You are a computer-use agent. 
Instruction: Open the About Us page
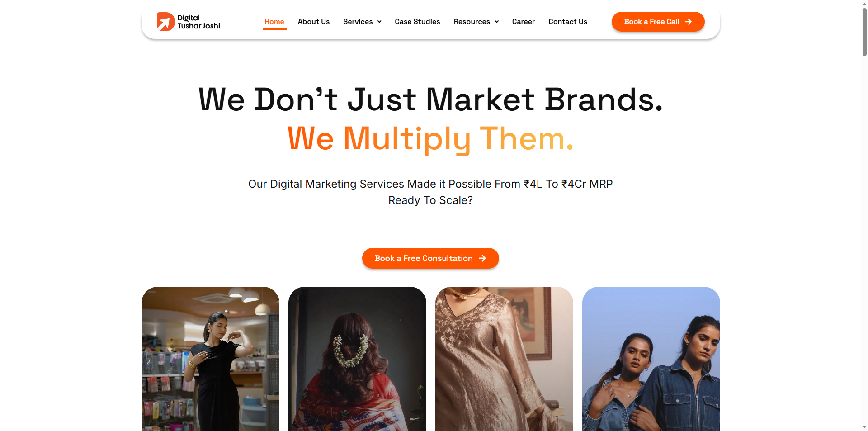[x=314, y=22]
